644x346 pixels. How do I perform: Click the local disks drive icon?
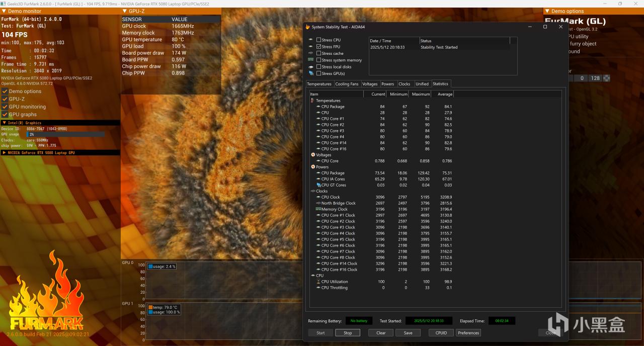point(311,67)
